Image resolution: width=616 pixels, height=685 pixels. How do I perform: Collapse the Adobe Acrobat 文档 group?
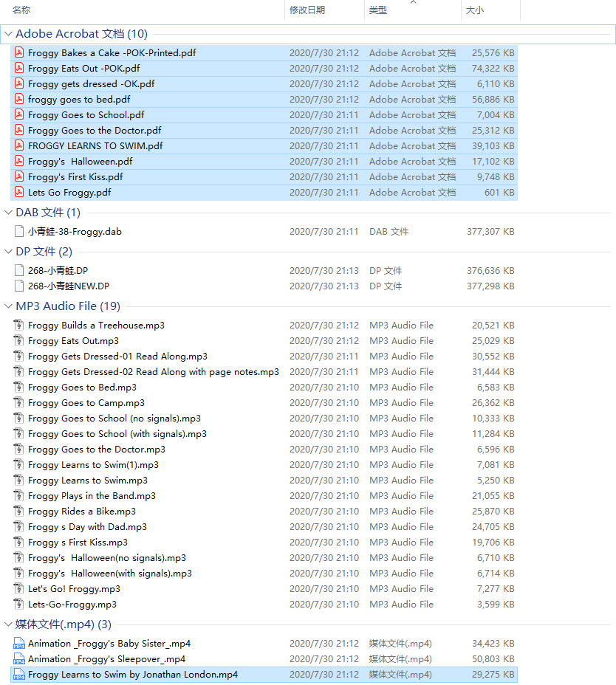tap(8, 34)
